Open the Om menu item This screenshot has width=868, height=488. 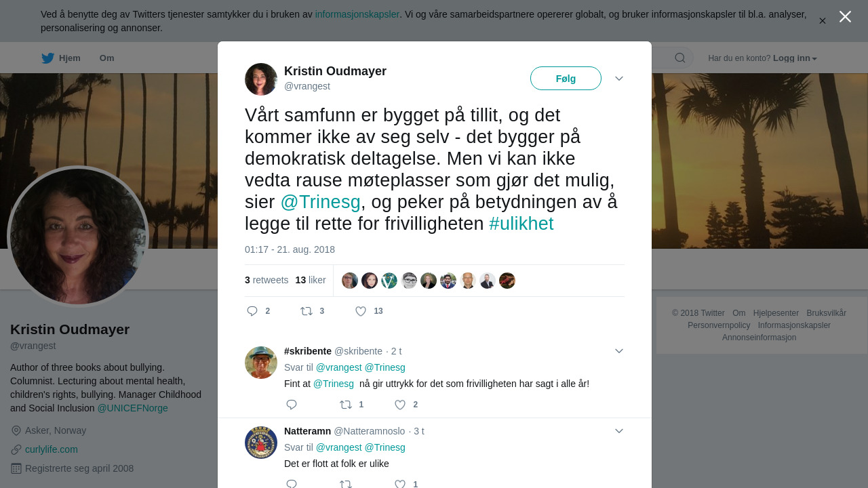tap(107, 58)
